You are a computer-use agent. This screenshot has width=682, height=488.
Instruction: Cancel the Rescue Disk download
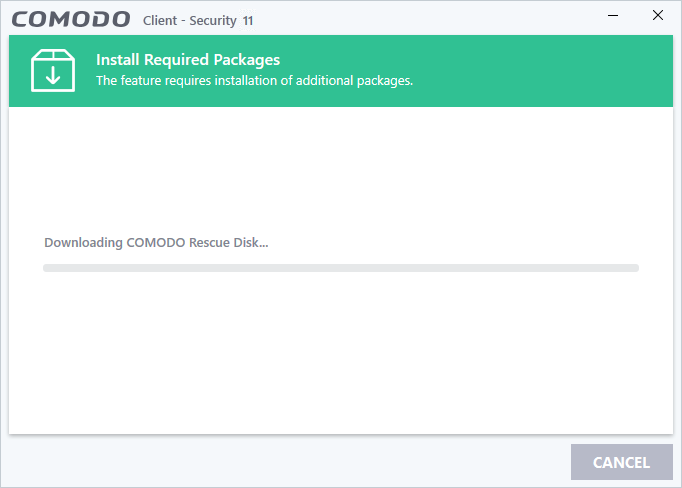[x=622, y=462]
